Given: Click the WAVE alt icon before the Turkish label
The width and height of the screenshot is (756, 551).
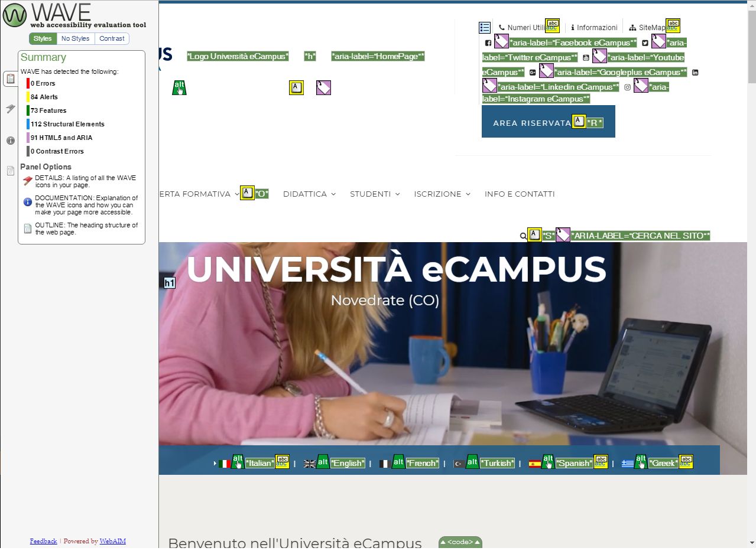Looking at the screenshot, I should (473, 462).
